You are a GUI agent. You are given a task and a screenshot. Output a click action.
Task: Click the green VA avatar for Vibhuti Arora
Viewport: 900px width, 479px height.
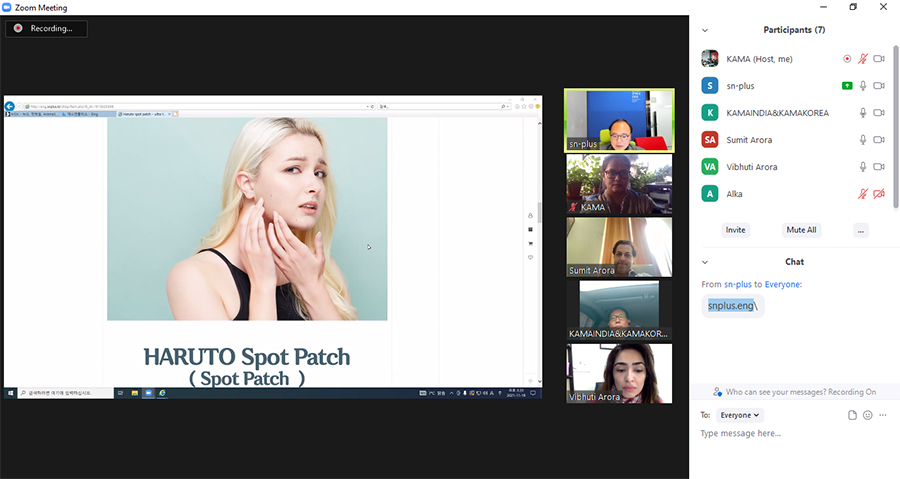pos(710,166)
